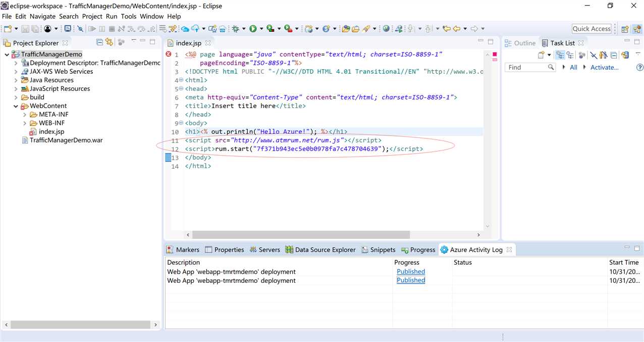Click the Save icon in toolbar
644x342 pixels.
tap(25, 29)
